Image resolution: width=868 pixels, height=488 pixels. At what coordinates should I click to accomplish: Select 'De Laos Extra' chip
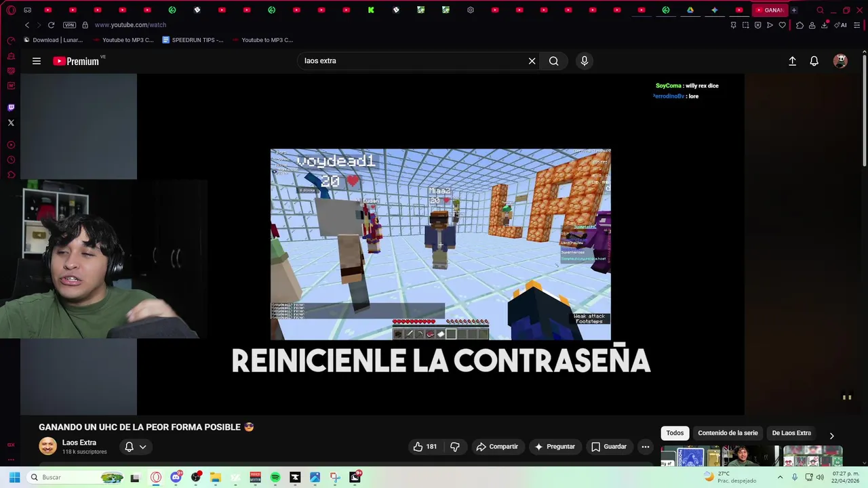coord(791,433)
